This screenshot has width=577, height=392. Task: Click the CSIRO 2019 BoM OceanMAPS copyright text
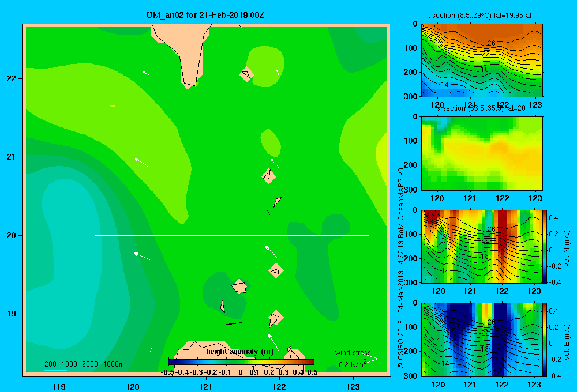click(x=401, y=268)
